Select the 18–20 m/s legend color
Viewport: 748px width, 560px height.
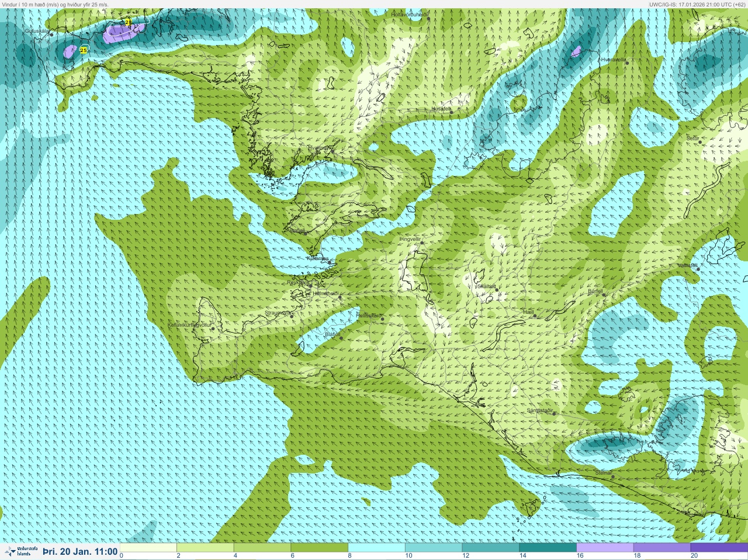pyautogui.click(x=662, y=548)
